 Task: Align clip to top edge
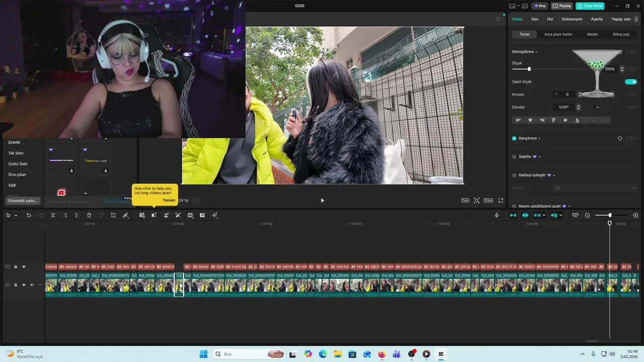pos(553,120)
